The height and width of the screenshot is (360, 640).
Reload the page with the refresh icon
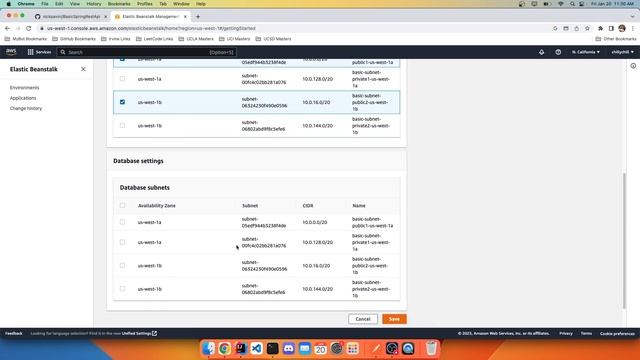[x=29, y=28]
